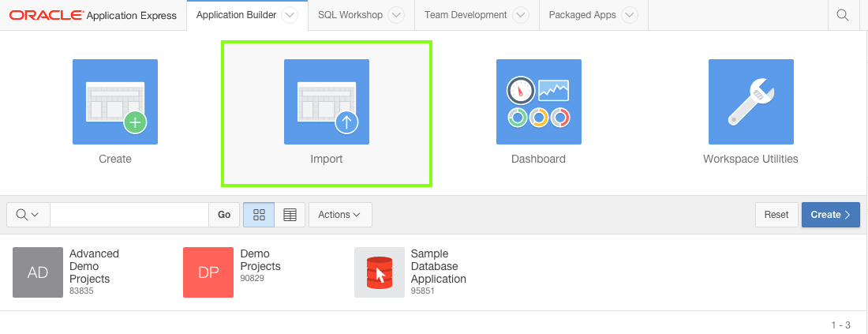Viewport: 868px width, 334px height.
Task: Open the Dashboard icon
Action: tap(539, 102)
